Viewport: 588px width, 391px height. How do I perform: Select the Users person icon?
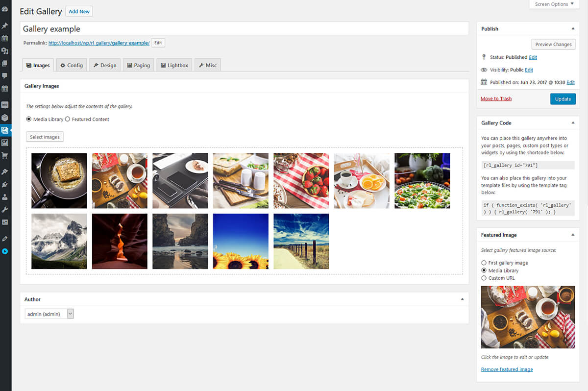5,197
